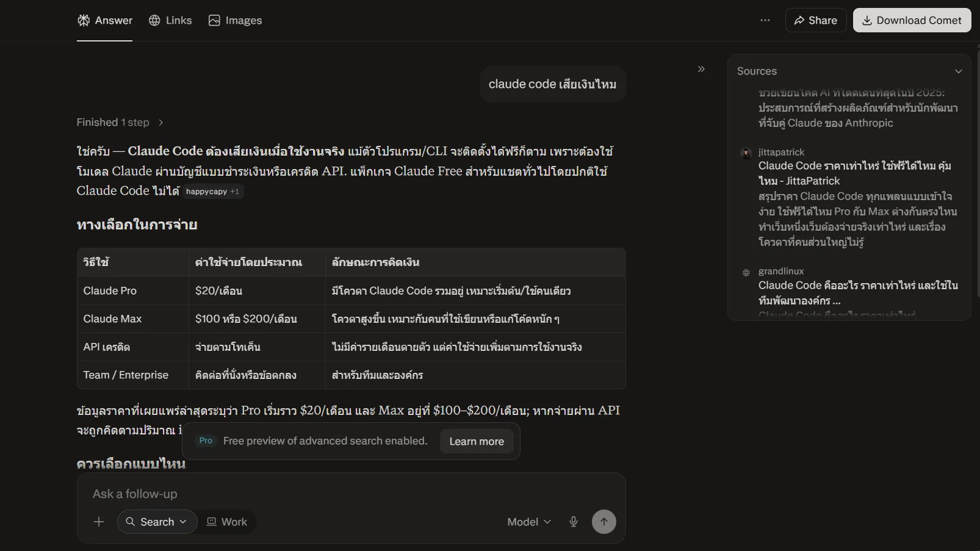Select the $20/เดือน price cell
The height and width of the screenshot is (551, 980).
(257, 290)
